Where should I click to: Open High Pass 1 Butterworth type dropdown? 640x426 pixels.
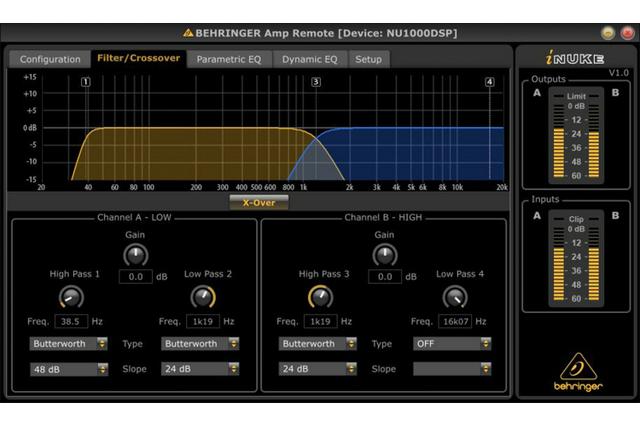click(x=69, y=343)
